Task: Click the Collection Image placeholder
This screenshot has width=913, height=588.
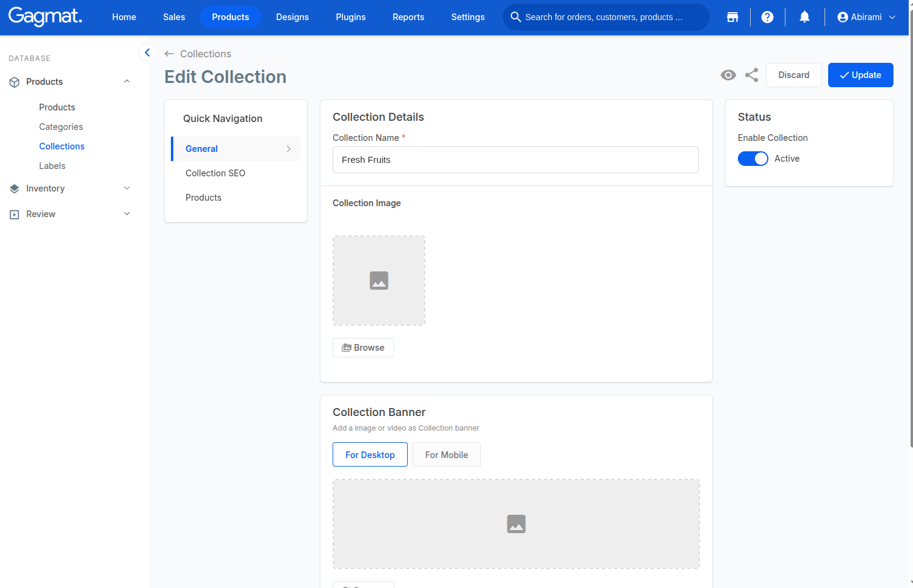Action: (379, 281)
